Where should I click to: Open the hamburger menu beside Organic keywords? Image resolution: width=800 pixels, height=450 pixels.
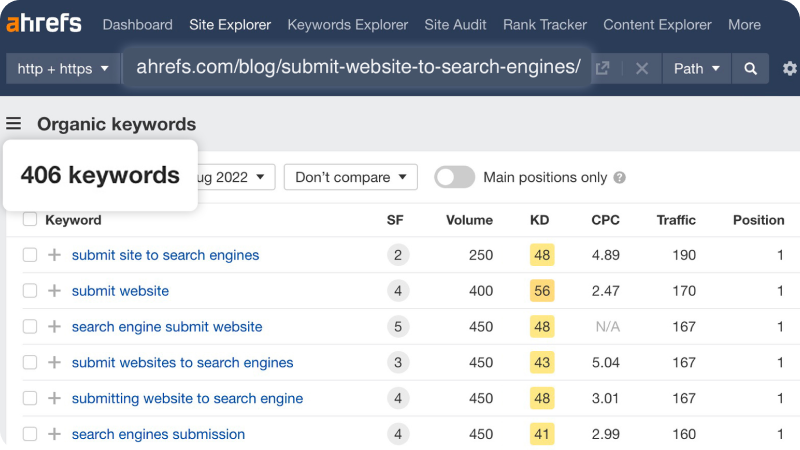(x=14, y=123)
